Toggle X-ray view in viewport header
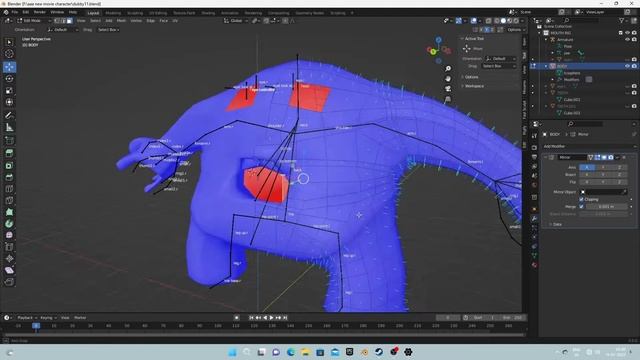640x360 pixels. (489, 20)
